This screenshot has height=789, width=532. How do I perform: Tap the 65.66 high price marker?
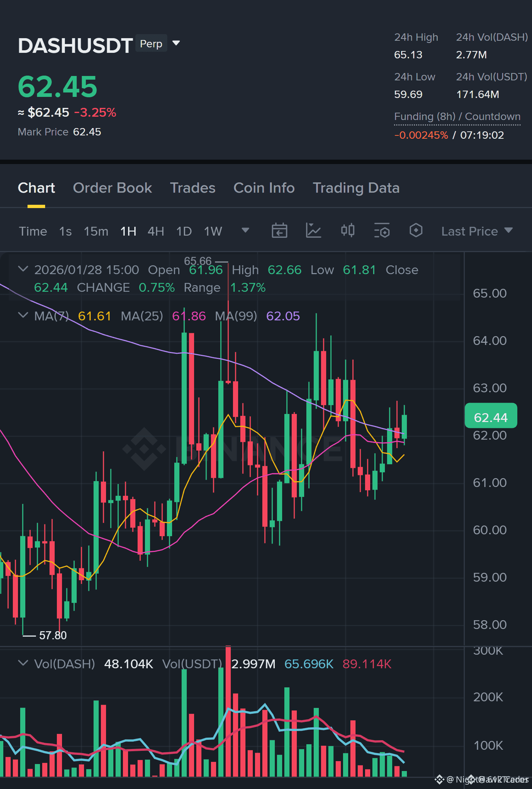coord(198,261)
